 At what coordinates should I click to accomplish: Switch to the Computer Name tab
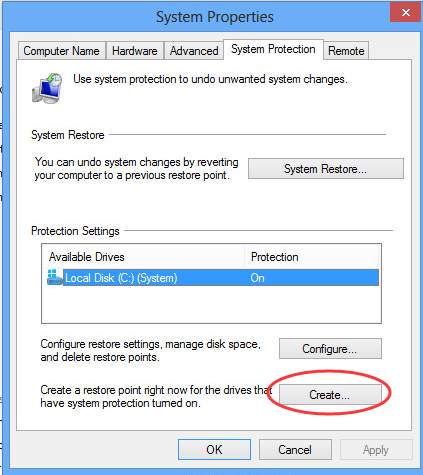62,51
